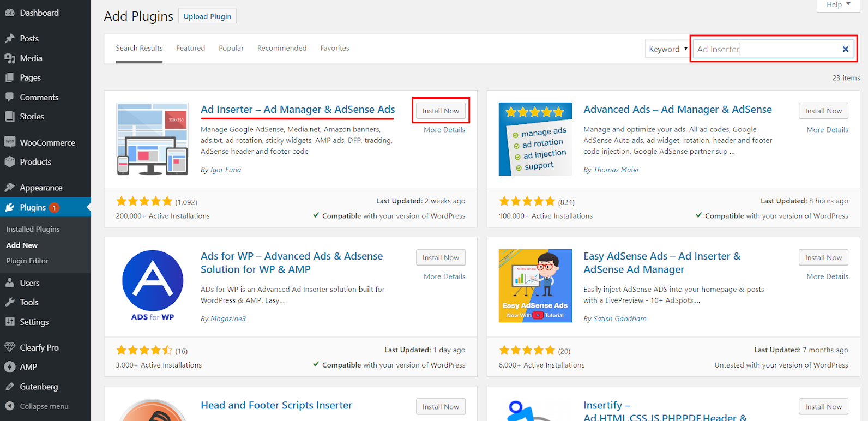Open Ads for WP plugin title link
Image resolution: width=868 pixels, height=421 pixels.
(x=292, y=262)
